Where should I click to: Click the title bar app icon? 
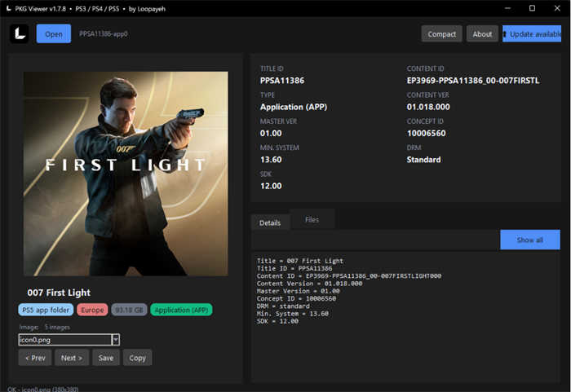(x=8, y=8)
